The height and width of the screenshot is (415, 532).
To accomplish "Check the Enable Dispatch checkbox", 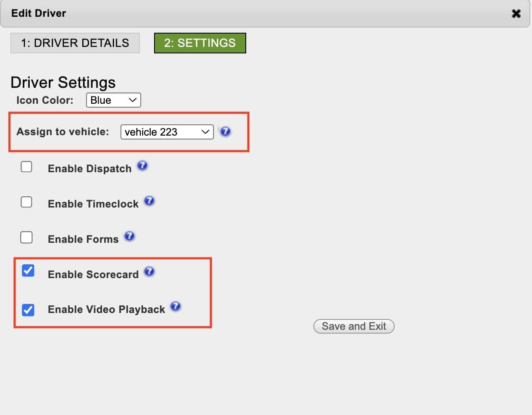I will click(x=27, y=167).
